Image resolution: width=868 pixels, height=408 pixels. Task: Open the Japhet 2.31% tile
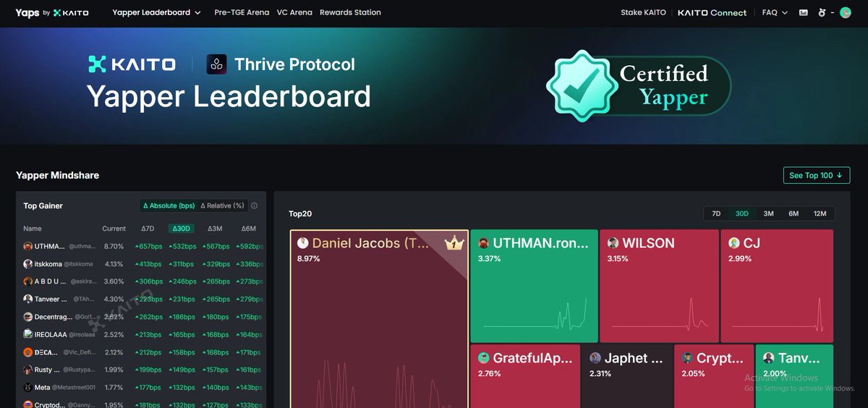click(627, 376)
